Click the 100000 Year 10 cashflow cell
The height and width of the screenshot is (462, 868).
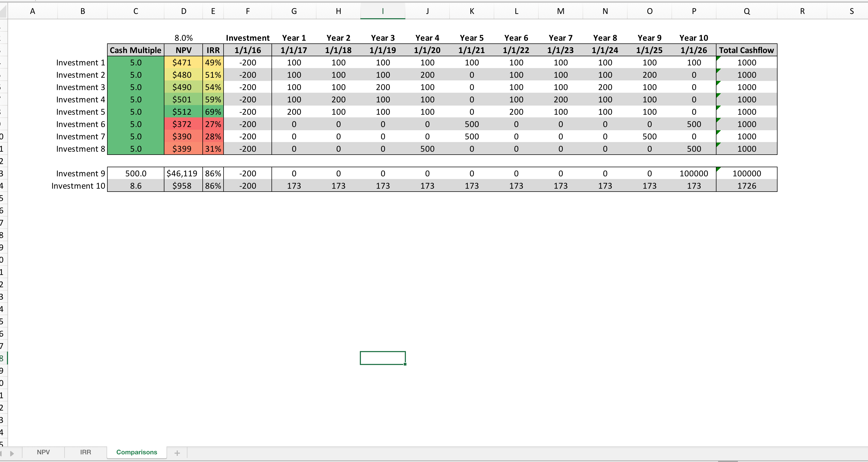point(694,173)
